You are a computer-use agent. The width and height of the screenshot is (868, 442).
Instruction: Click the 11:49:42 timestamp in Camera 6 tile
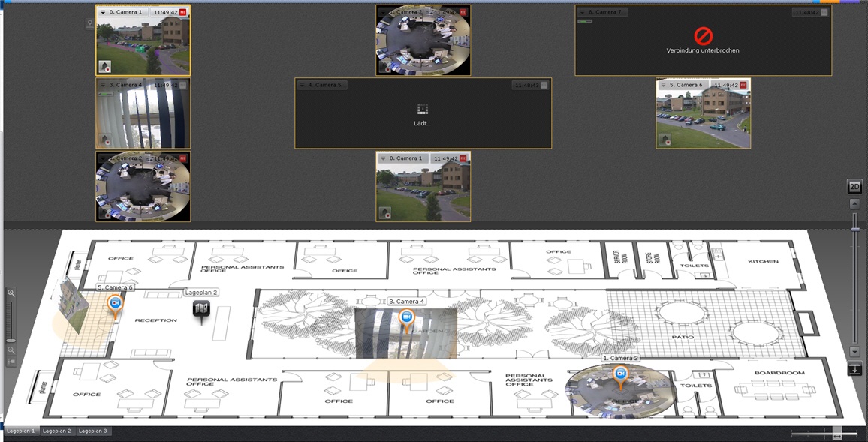[725, 86]
